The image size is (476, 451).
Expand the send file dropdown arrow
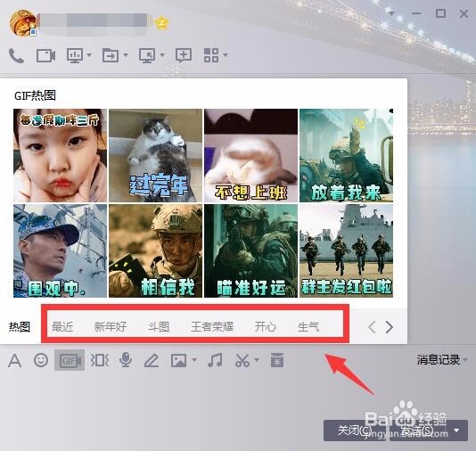click(126, 55)
